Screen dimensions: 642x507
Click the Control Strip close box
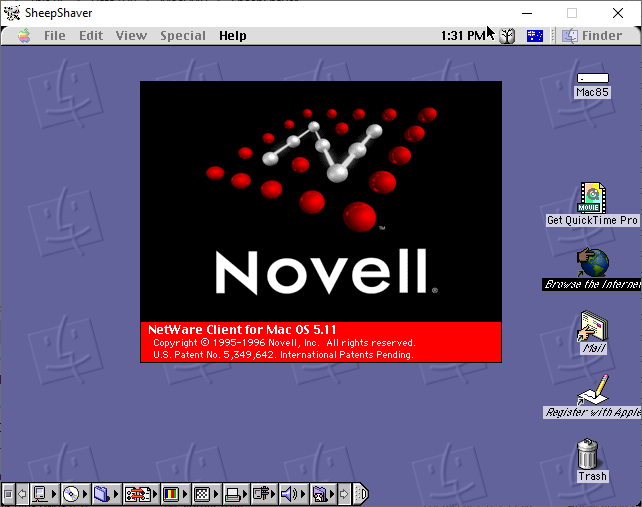8,494
